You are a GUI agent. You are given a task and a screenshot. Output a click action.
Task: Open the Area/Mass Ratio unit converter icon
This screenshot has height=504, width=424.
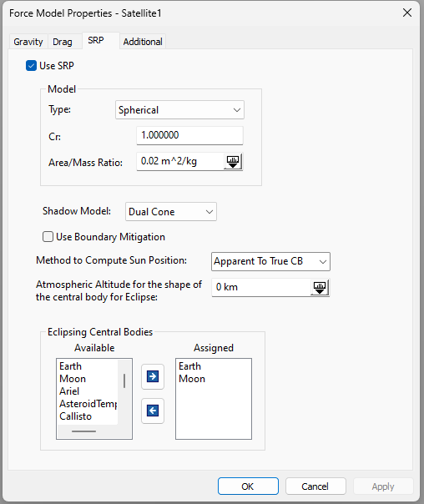(233, 161)
